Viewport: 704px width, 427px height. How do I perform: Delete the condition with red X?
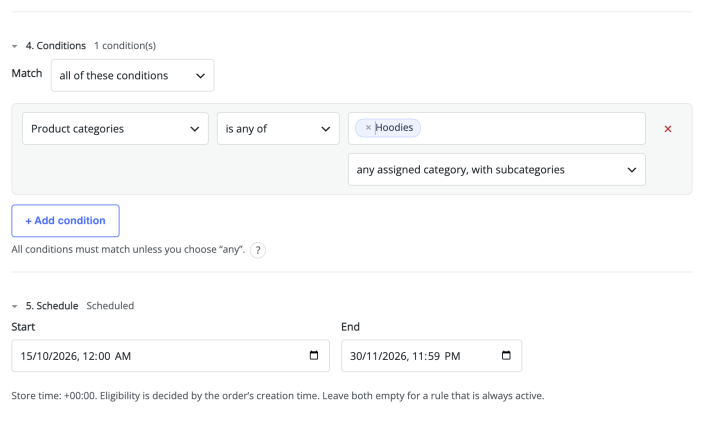(x=668, y=129)
